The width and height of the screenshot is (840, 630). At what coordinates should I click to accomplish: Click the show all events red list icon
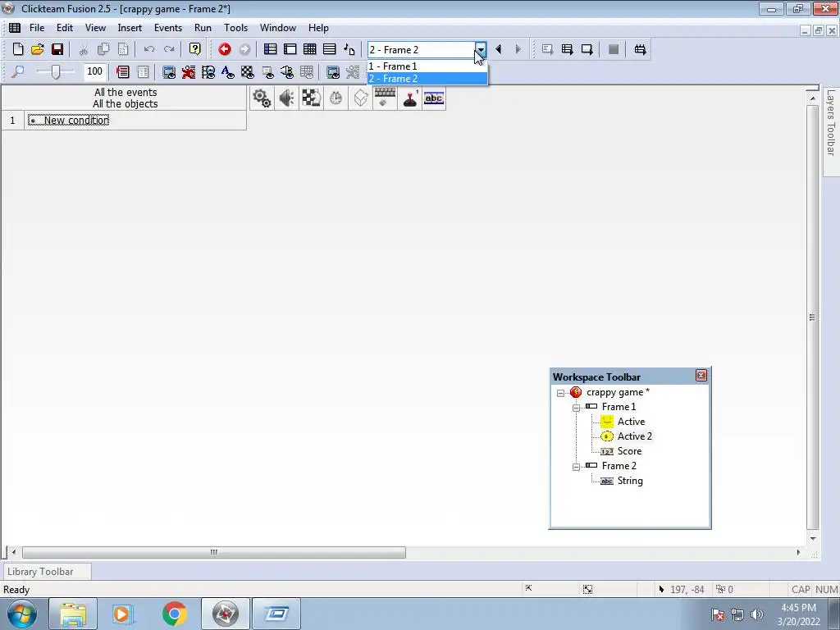pyautogui.click(x=123, y=72)
